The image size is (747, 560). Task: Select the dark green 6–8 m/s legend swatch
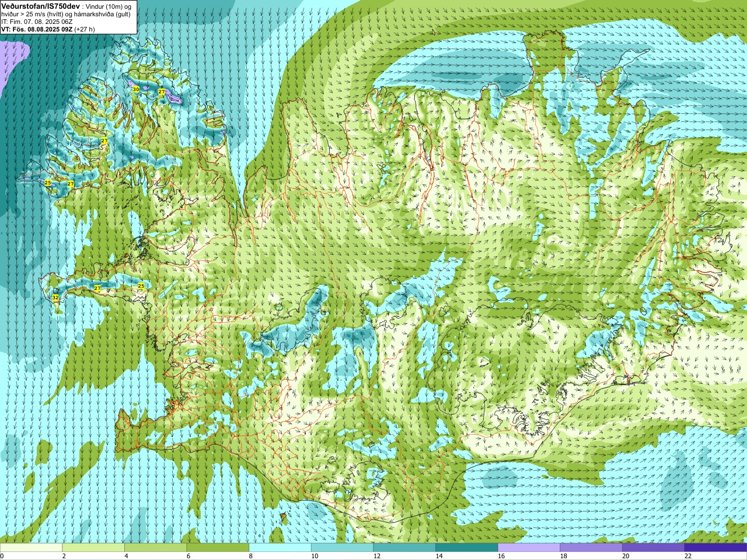[218, 548]
